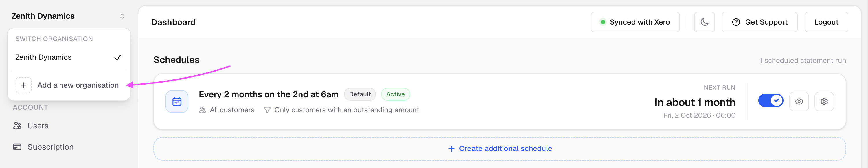This screenshot has width=868, height=168.
Task: Click the funnel filter icon on schedule
Action: [x=267, y=110]
